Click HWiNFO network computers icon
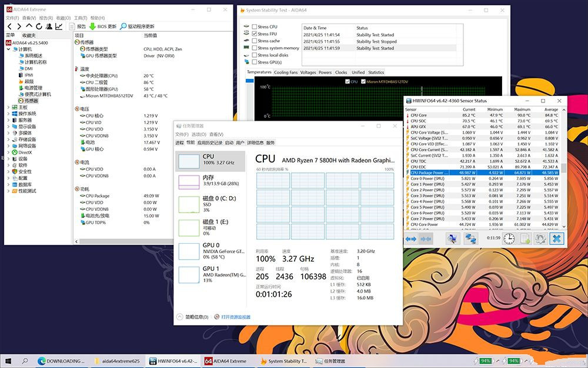This screenshot has width=588, height=368. pyautogui.click(x=470, y=238)
